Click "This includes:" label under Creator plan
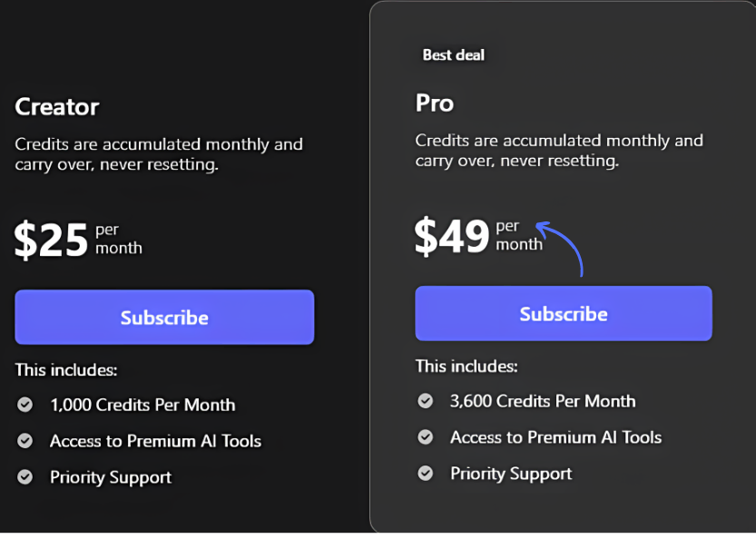This screenshot has height=539, width=756. 66,370
